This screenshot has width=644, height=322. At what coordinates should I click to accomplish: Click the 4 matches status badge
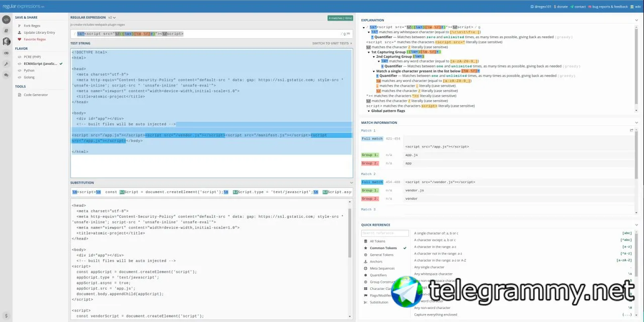[x=341, y=18]
